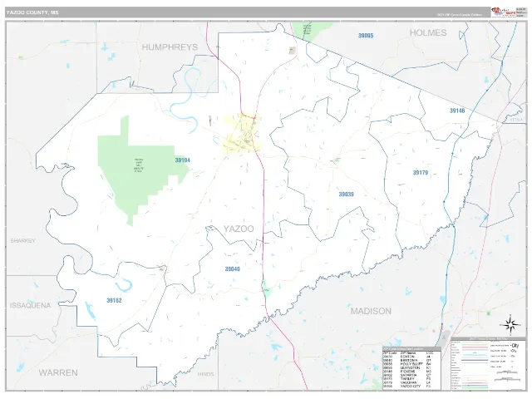Click the compass rose near the legend
Viewport: 532px width, 399px height.
pos(510,325)
